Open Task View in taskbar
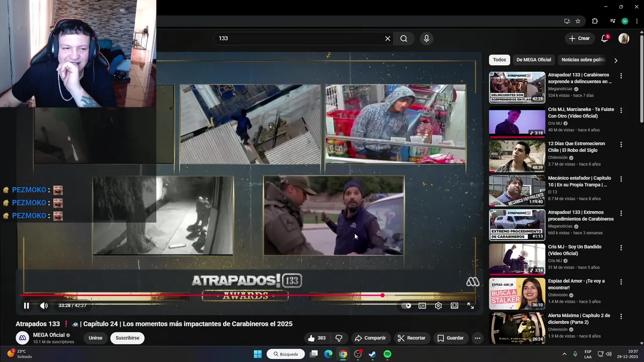This screenshot has height=362, width=644. click(x=313, y=354)
